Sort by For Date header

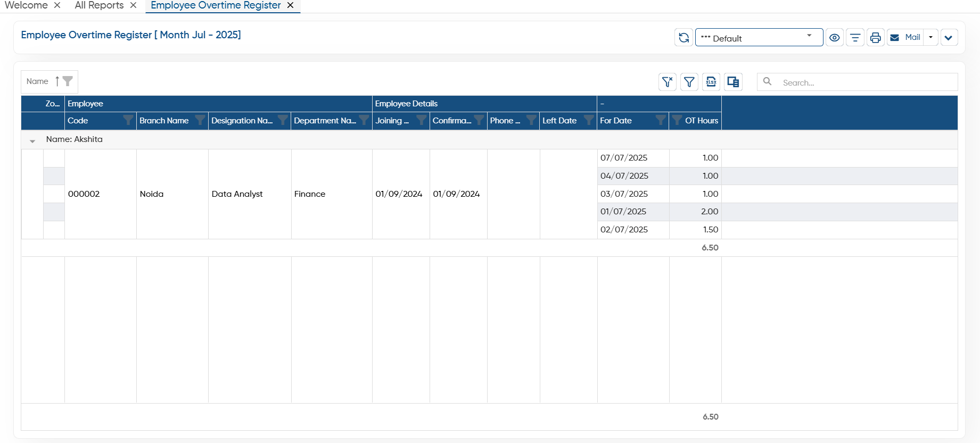[x=616, y=121]
